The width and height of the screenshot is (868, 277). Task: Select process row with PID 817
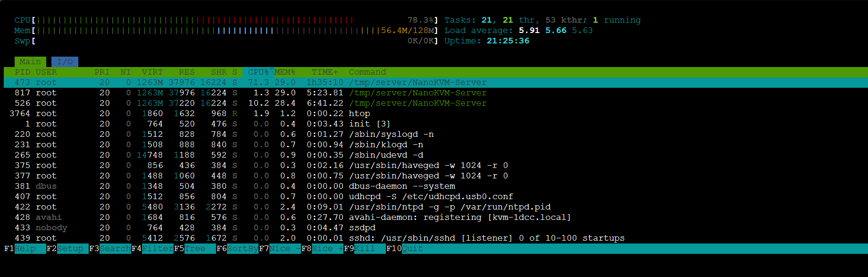436,93
